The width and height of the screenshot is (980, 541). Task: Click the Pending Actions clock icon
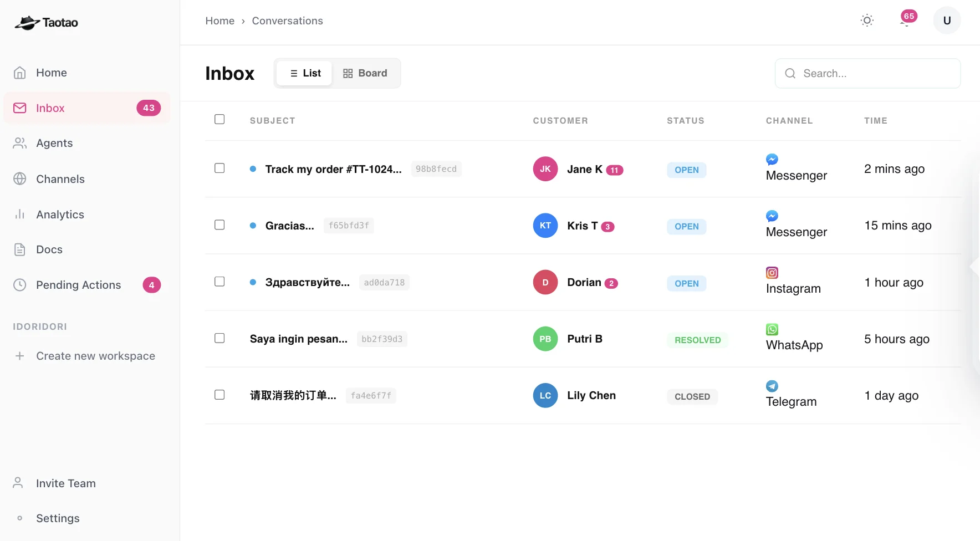(20, 285)
